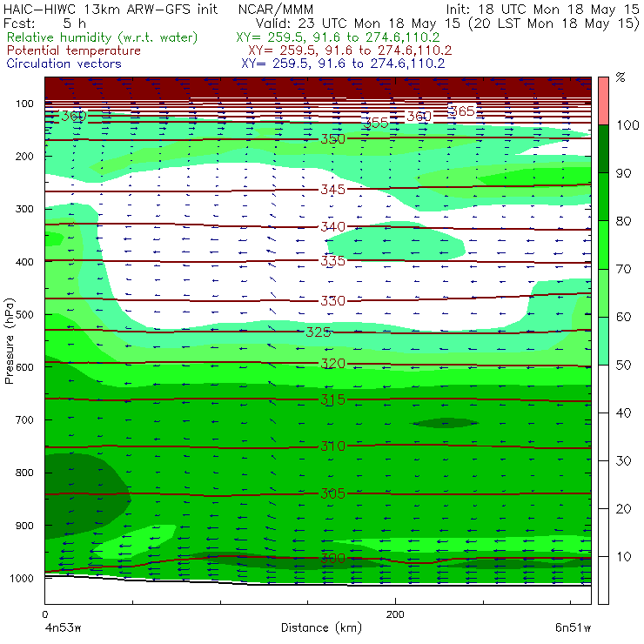Click the 700 hPa pressure axis label
Screen dimensions: 644x644
click(24, 419)
